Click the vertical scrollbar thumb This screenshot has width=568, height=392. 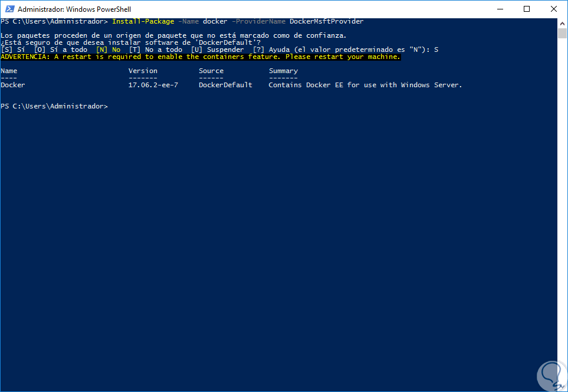pyautogui.click(x=563, y=33)
